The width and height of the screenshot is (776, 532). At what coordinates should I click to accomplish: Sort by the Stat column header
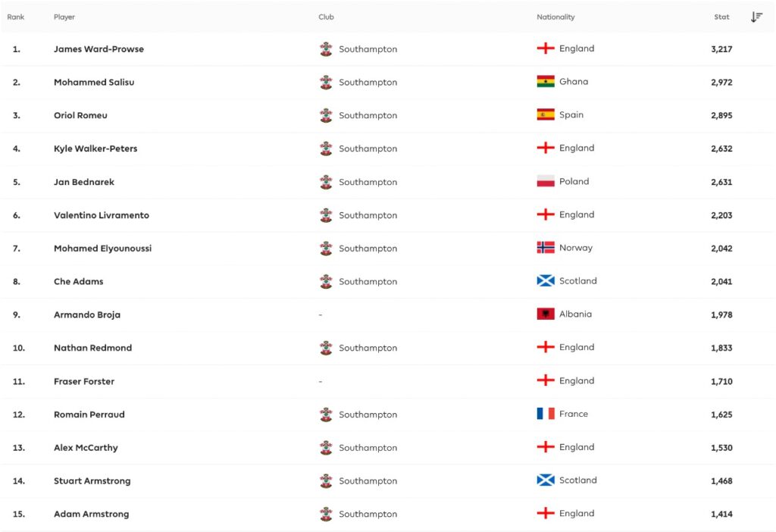point(721,17)
